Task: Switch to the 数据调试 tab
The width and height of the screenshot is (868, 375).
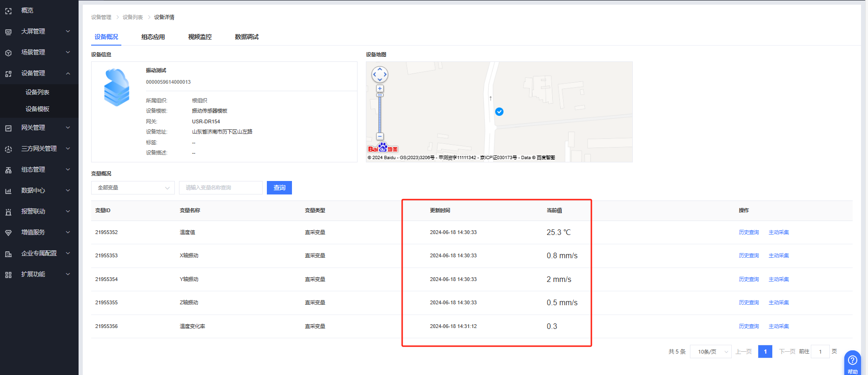Action: pyautogui.click(x=246, y=37)
